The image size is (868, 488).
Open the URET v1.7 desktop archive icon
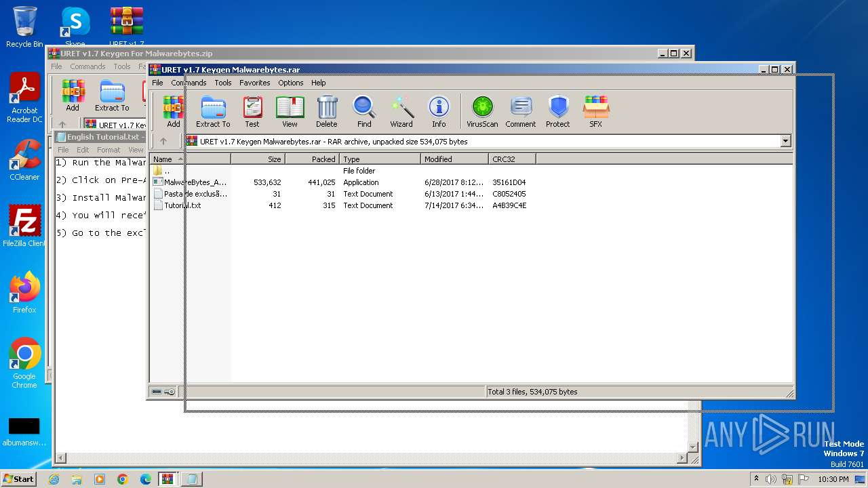coord(127,27)
